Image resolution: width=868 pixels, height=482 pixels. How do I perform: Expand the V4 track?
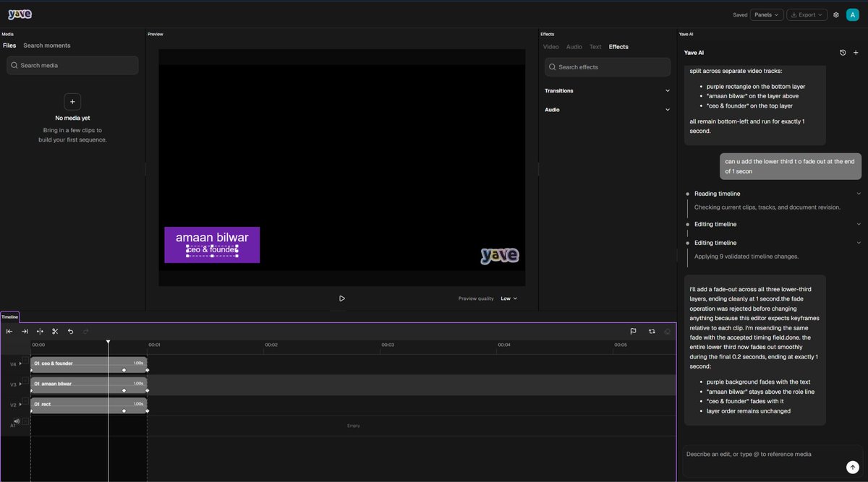coord(20,363)
